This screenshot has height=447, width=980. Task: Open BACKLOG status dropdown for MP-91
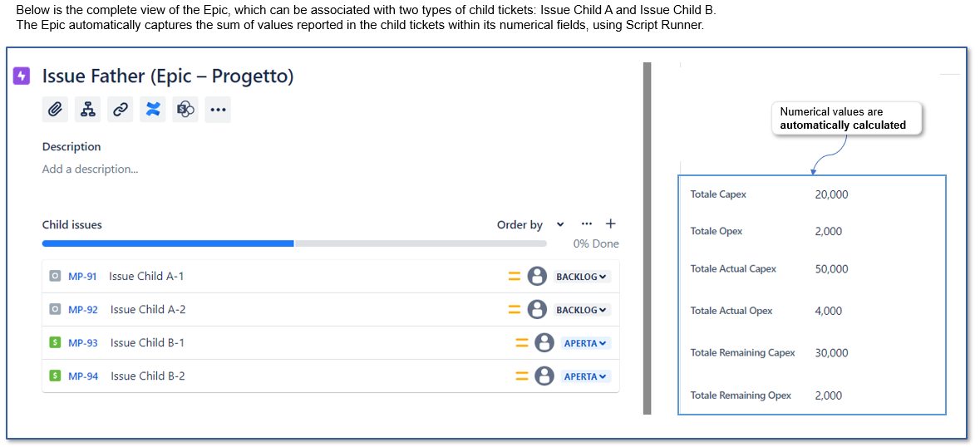tap(582, 276)
